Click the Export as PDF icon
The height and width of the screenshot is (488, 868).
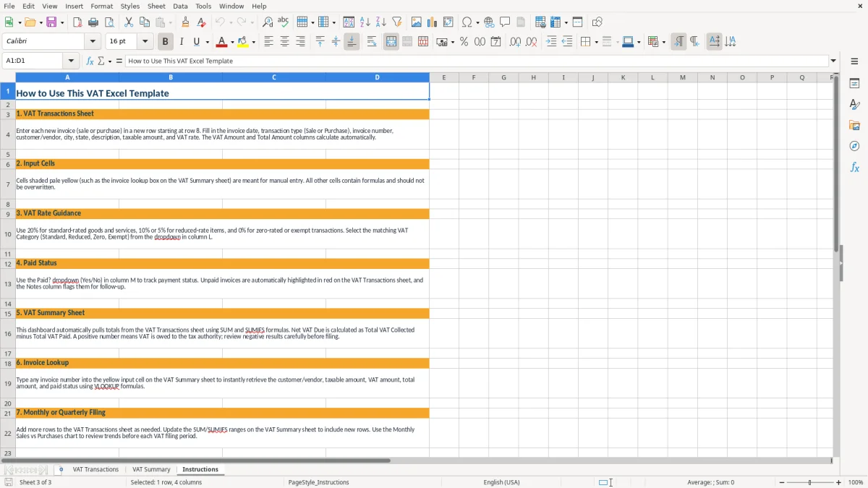click(77, 22)
